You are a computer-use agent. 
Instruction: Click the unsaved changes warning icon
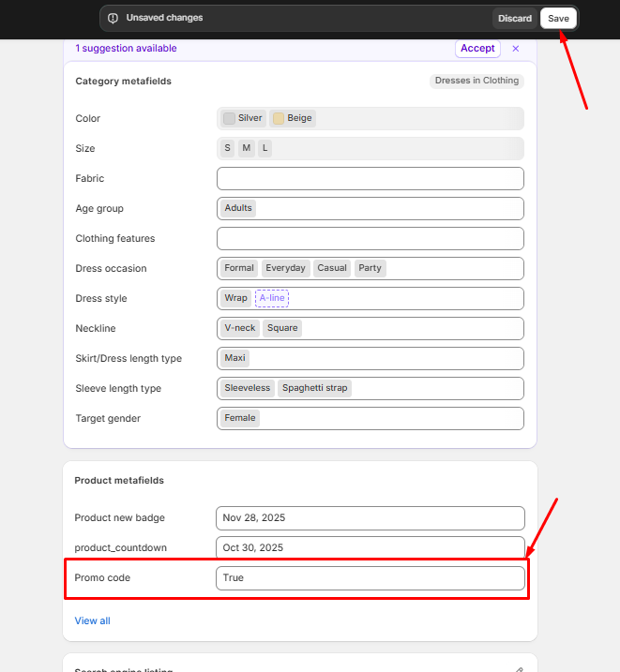pyautogui.click(x=113, y=18)
